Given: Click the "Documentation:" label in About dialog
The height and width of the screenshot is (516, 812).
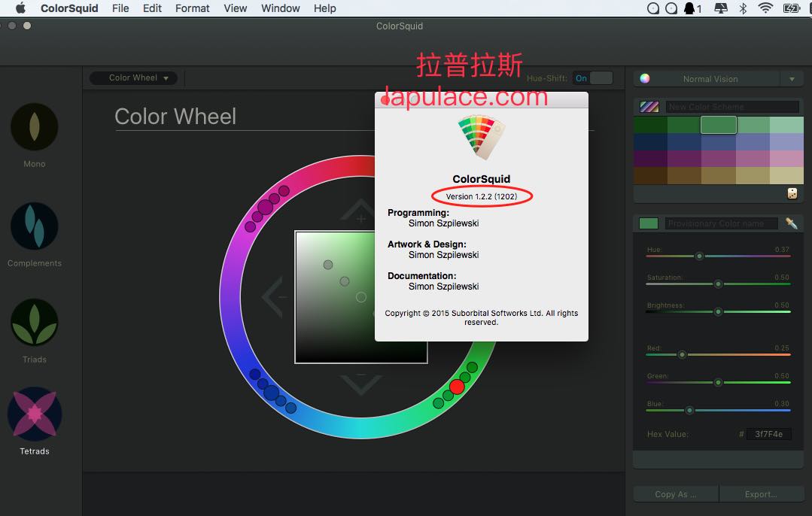Looking at the screenshot, I should [422, 276].
